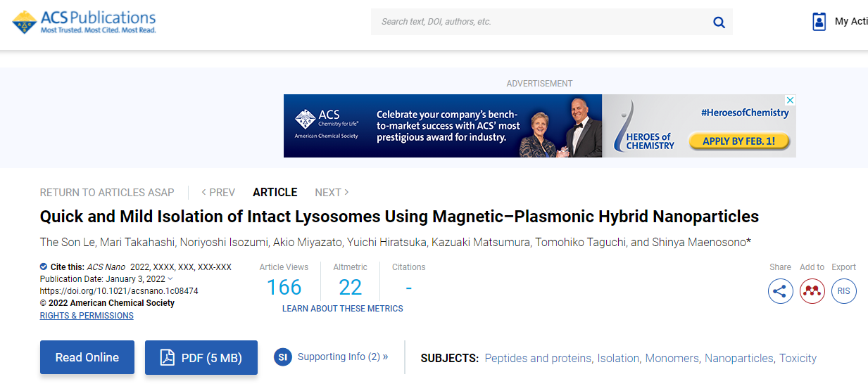Open Rights & Permissions link
868x391 pixels.
[87, 316]
